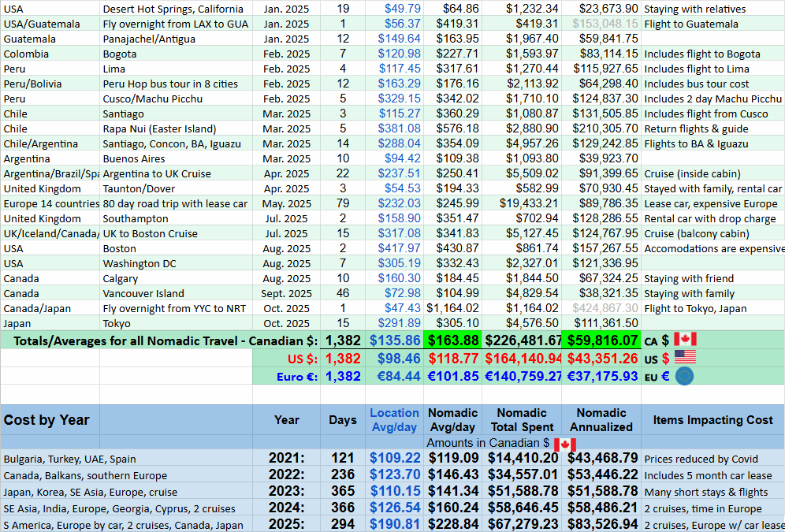This screenshot has height=532, width=785.
Task: Click the 'Nomadic Total Spent' column header
Action: [x=521, y=419]
